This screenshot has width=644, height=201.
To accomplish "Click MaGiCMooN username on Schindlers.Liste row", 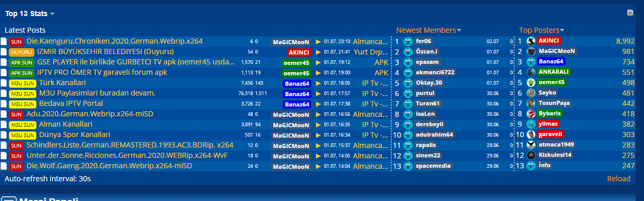I will tap(292, 146).
